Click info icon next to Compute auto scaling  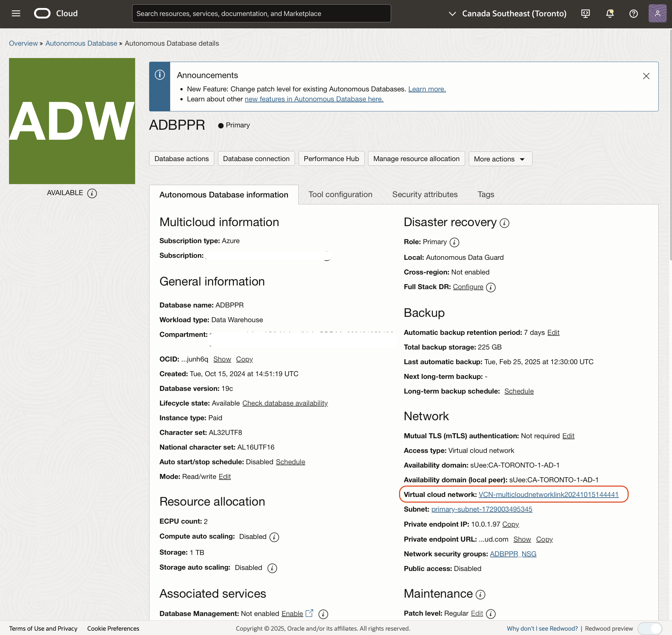pos(274,537)
